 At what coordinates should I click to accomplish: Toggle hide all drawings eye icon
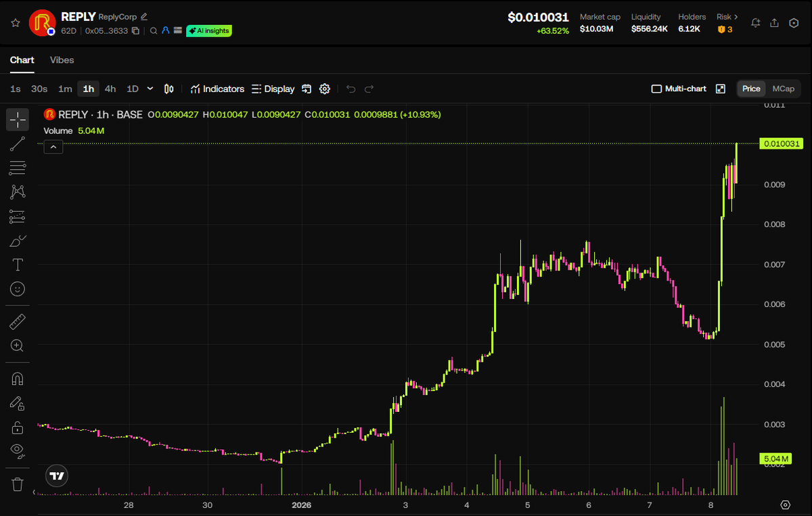(x=18, y=451)
